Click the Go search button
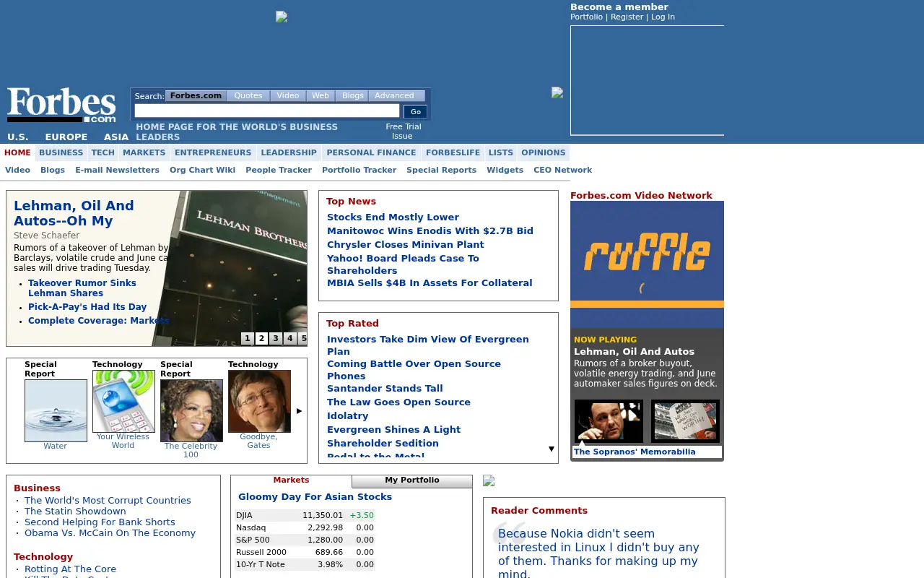Viewport: 924px width, 578px height. 415,111
